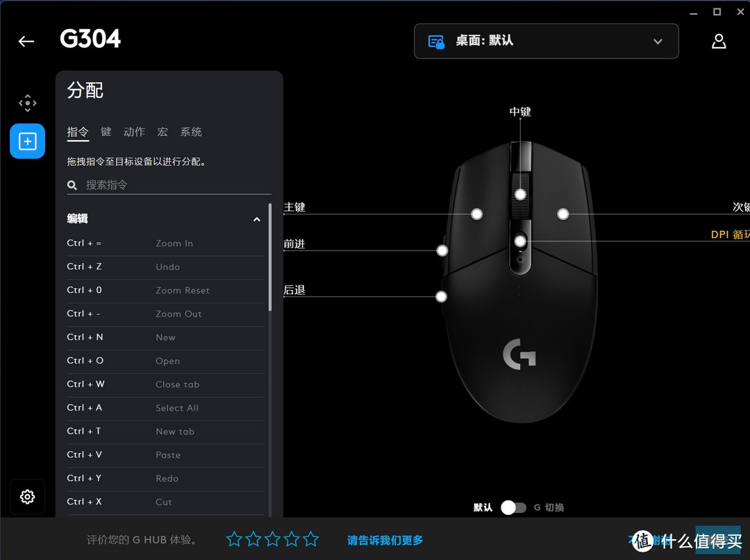Select the blue Assignments sidebar icon
Image resolution: width=750 pixels, height=560 pixels.
(27, 141)
